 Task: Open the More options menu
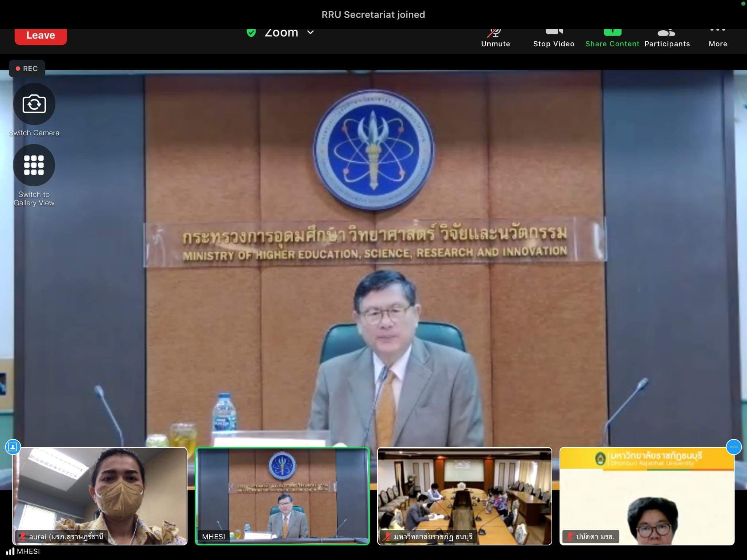(x=718, y=38)
